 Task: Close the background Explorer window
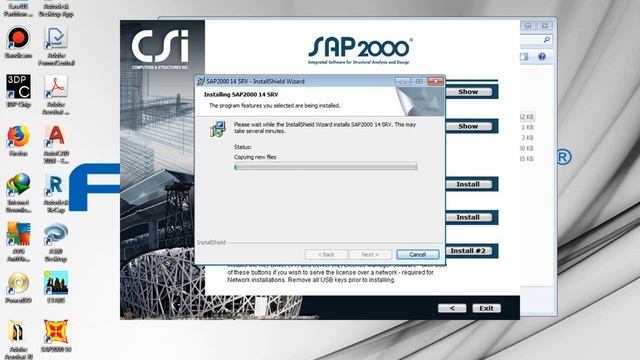click(544, 26)
